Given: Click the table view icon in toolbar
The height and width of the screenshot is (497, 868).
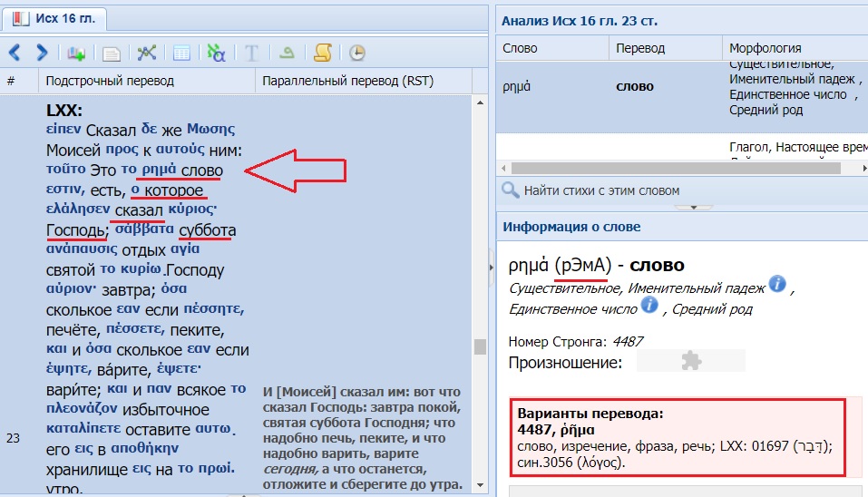Looking at the screenshot, I should [x=181, y=53].
